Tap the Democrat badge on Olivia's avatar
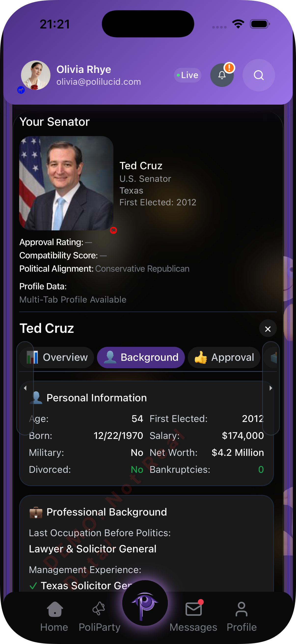 coord(21,90)
